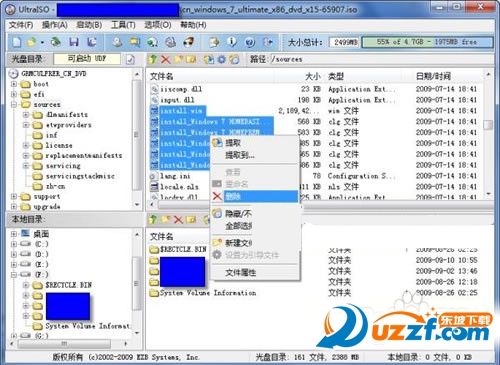500x365 pixels.
Task: Expand the efi folder node
Action: click(x=14, y=94)
